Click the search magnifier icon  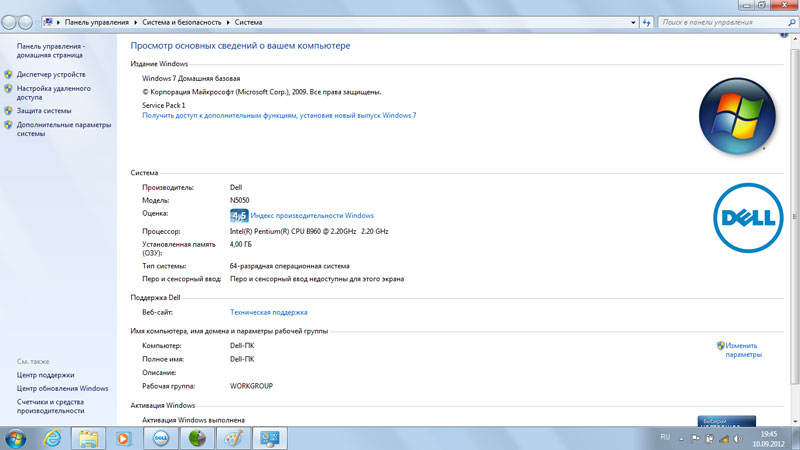[792, 22]
